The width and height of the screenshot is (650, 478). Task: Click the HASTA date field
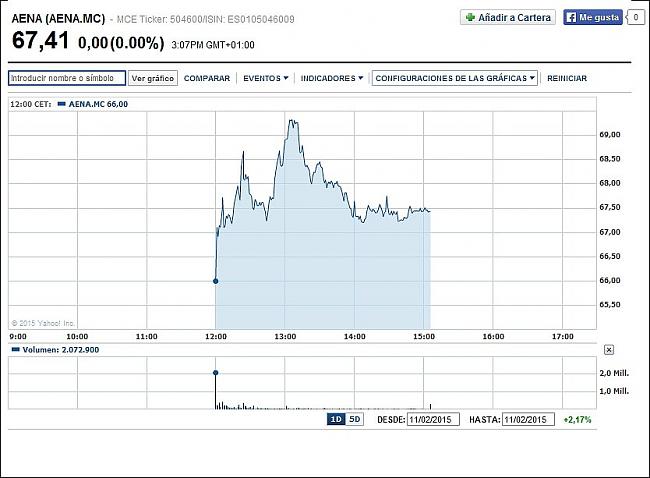click(x=528, y=420)
